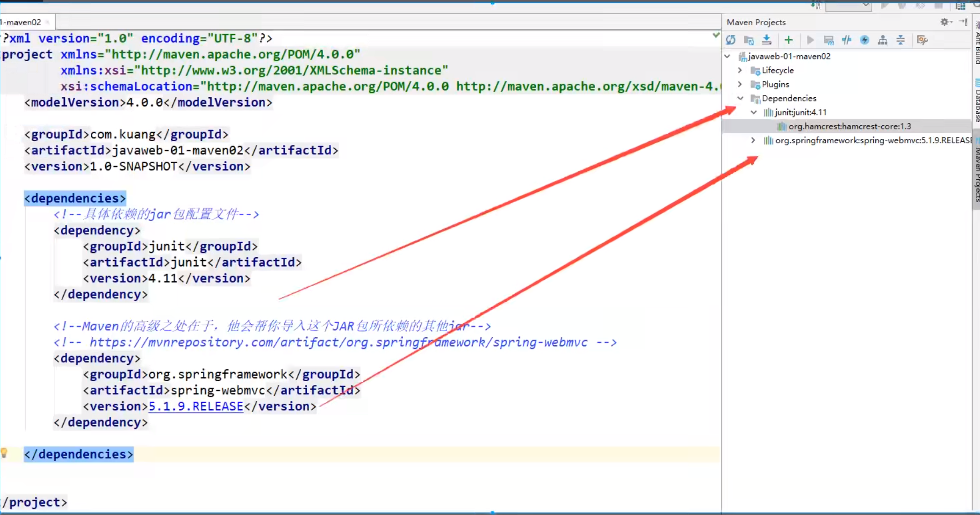
Task: Click Download Sources and Documentation icon
Action: [x=767, y=40]
